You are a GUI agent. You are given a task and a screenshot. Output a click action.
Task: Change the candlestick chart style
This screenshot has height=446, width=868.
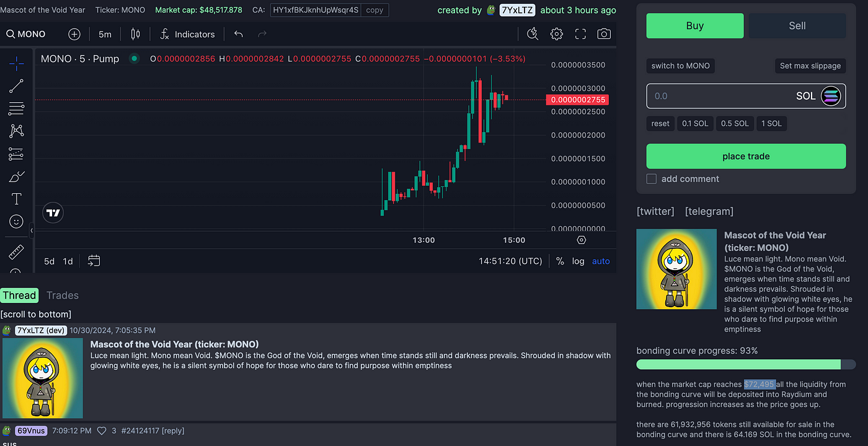[x=135, y=34]
